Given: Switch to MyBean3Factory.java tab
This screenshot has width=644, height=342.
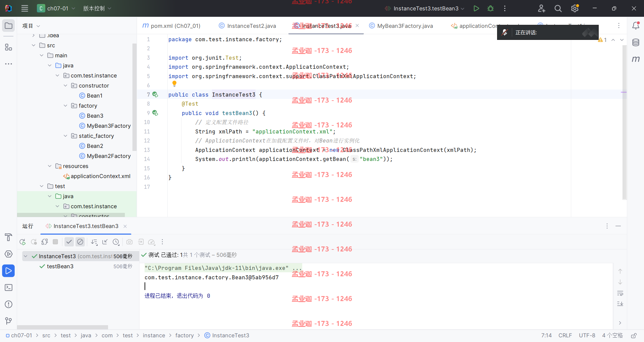Looking at the screenshot, I should click(401, 26).
